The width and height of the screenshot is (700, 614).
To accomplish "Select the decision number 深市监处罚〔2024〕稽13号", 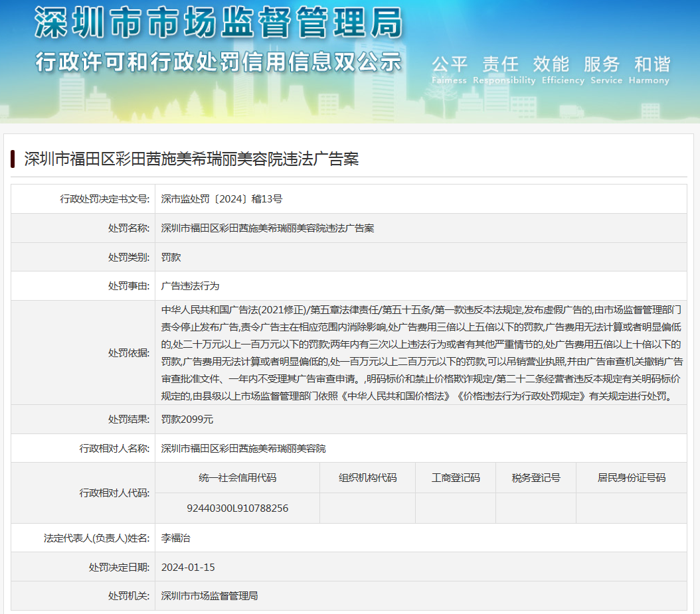I will tap(222, 198).
